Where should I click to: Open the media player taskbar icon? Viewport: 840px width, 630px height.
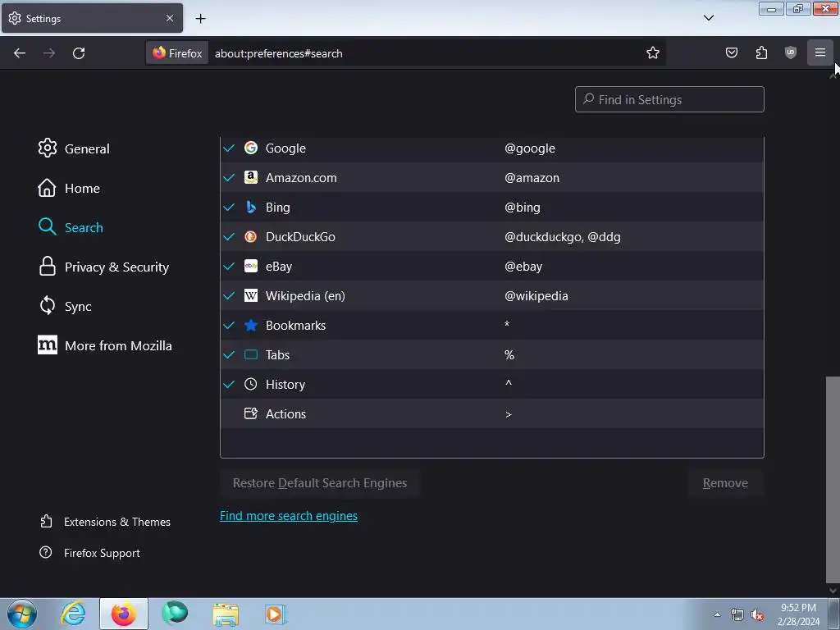pyautogui.click(x=276, y=614)
